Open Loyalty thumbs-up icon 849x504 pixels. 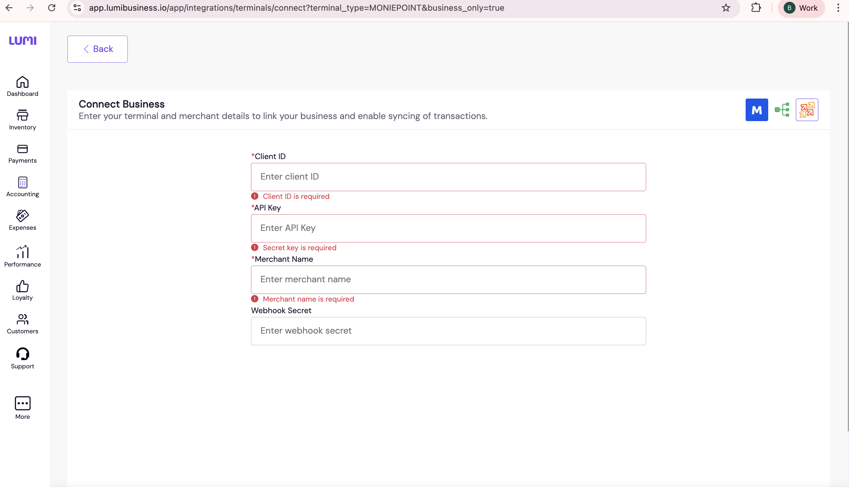(23, 286)
